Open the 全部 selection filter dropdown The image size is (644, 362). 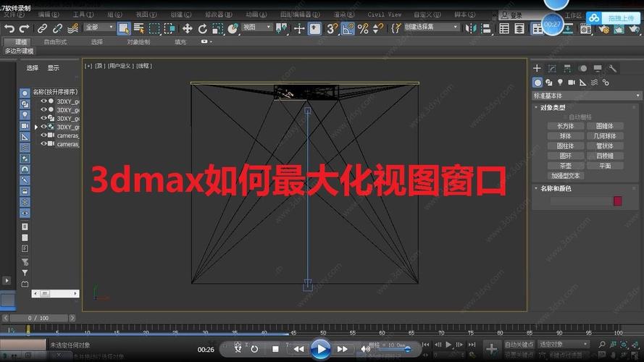(x=100, y=28)
